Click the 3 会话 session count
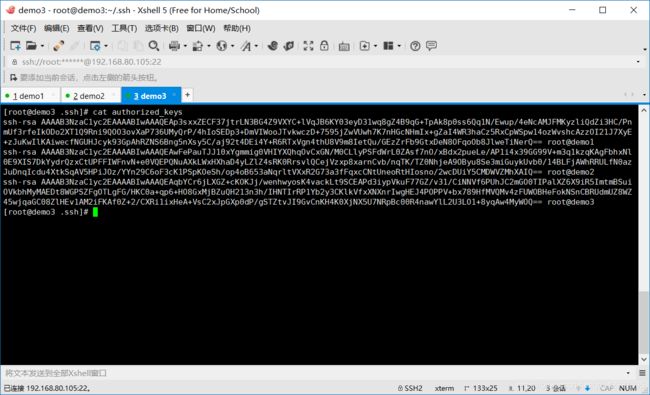Image resolution: width=650 pixels, height=395 pixels. 555,388
